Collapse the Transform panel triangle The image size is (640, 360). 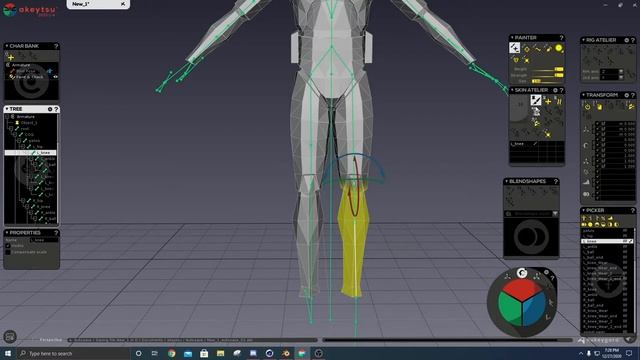click(583, 95)
